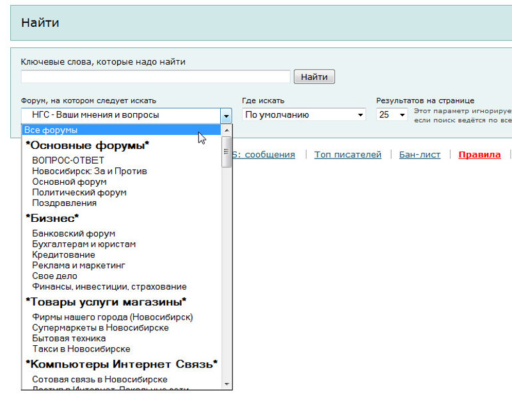This screenshot has width=512, height=420.
Task: Select Все форумы option
Action: pyautogui.click(x=51, y=130)
